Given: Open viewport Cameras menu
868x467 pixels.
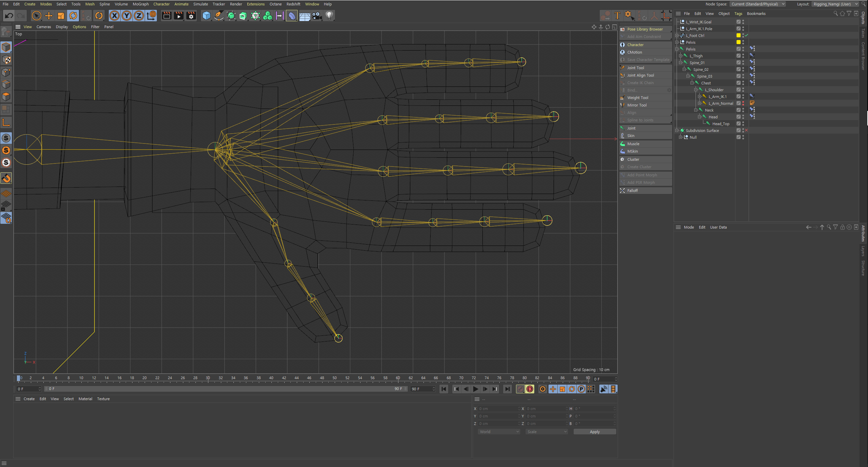Looking at the screenshot, I should [44, 27].
